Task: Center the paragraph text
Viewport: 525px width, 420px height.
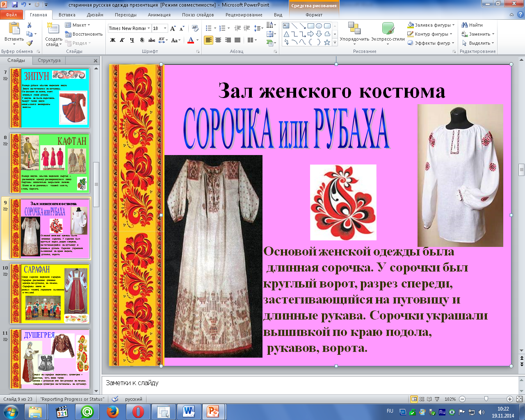Action: click(x=218, y=40)
